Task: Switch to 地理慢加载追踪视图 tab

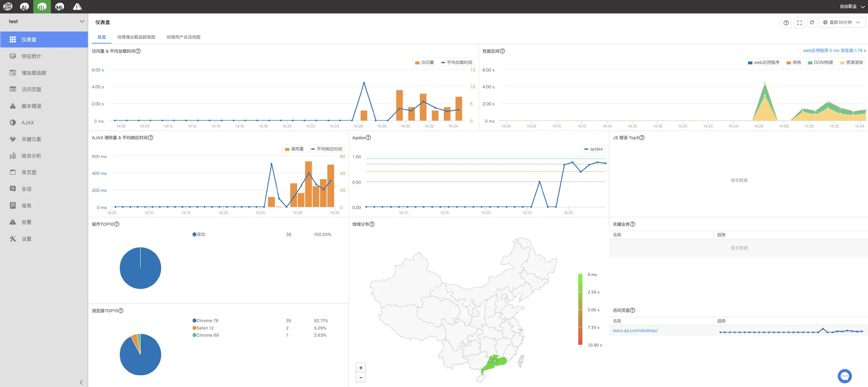Action: click(x=136, y=37)
